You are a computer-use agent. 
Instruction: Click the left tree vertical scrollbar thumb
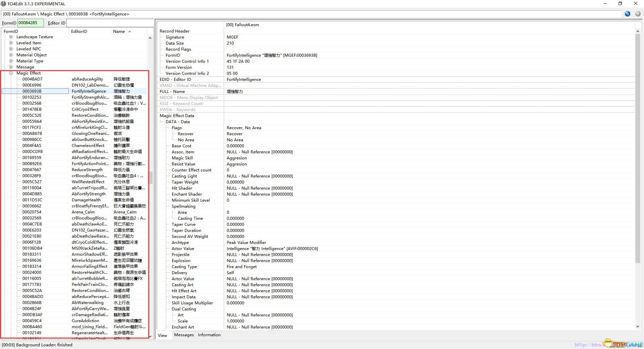coord(151,178)
